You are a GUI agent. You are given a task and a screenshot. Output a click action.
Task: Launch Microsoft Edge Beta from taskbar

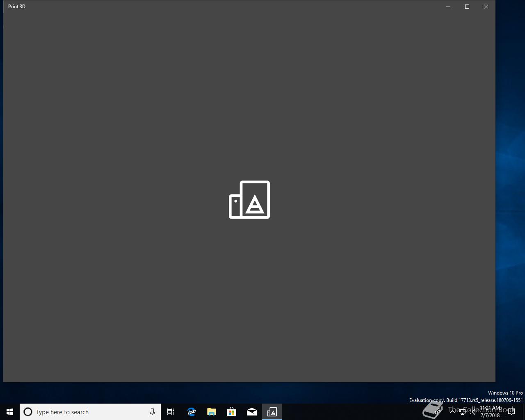[191, 412]
